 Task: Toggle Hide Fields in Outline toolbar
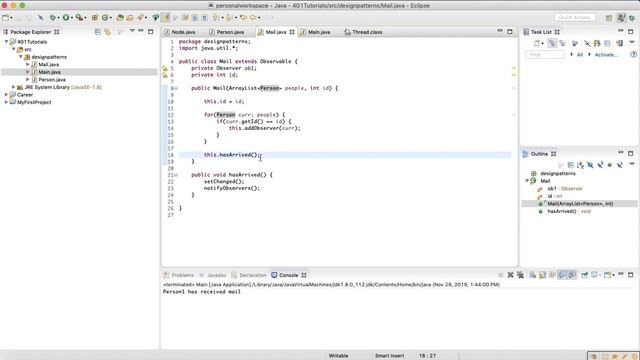pos(590,165)
